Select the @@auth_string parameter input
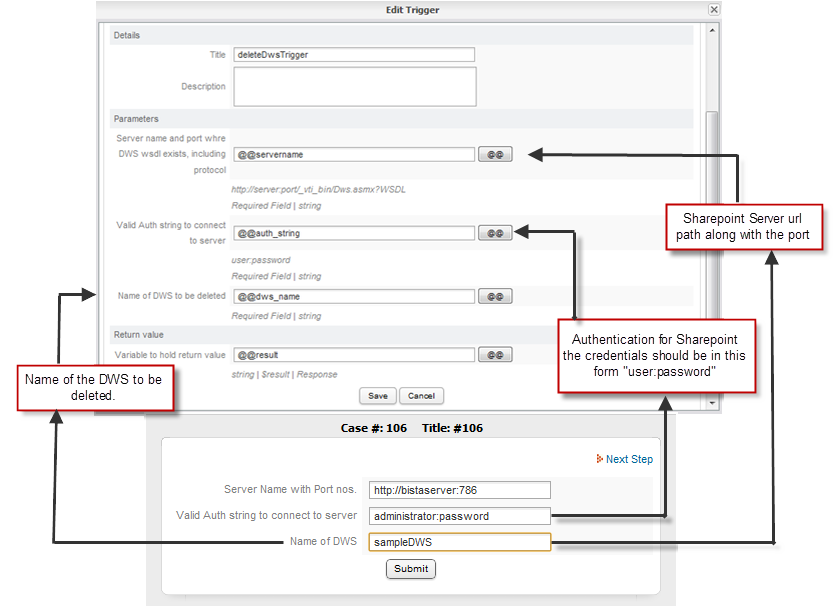 (354, 233)
